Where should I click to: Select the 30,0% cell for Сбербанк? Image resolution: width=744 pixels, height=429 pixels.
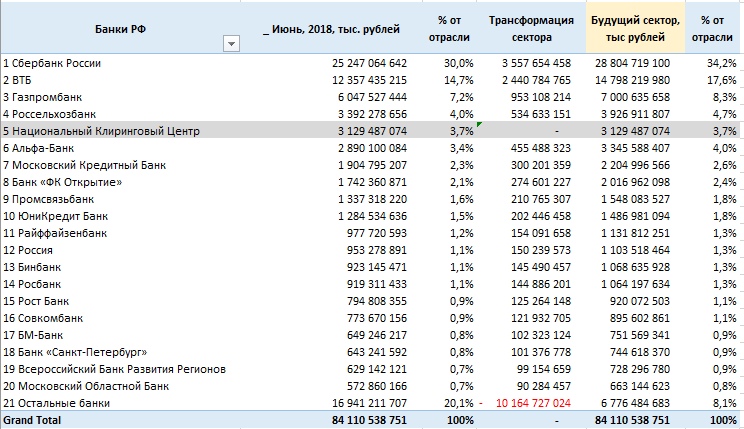click(458, 63)
